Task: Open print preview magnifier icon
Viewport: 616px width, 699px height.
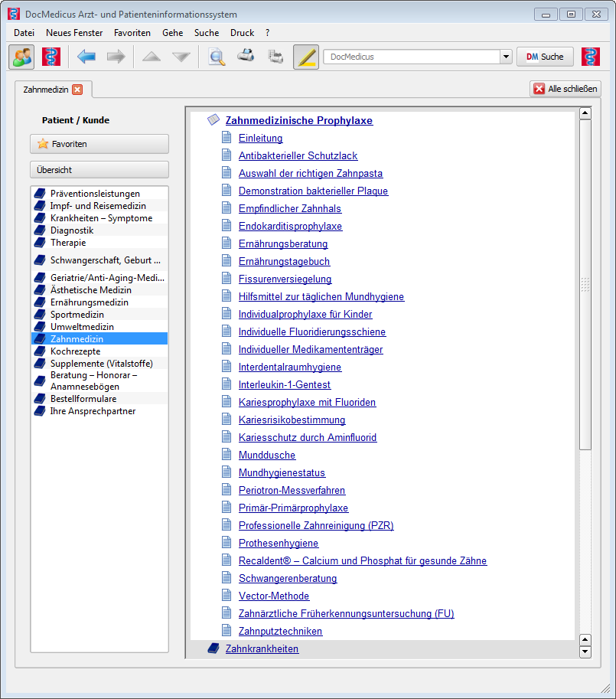Action: point(217,57)
